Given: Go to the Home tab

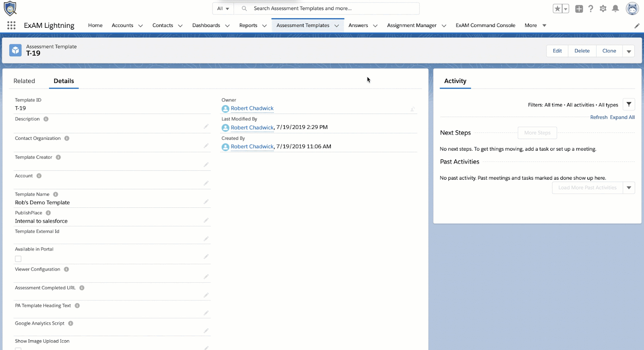Looking at the screenshot, I should pyautogui.click(x=95, y=25).
